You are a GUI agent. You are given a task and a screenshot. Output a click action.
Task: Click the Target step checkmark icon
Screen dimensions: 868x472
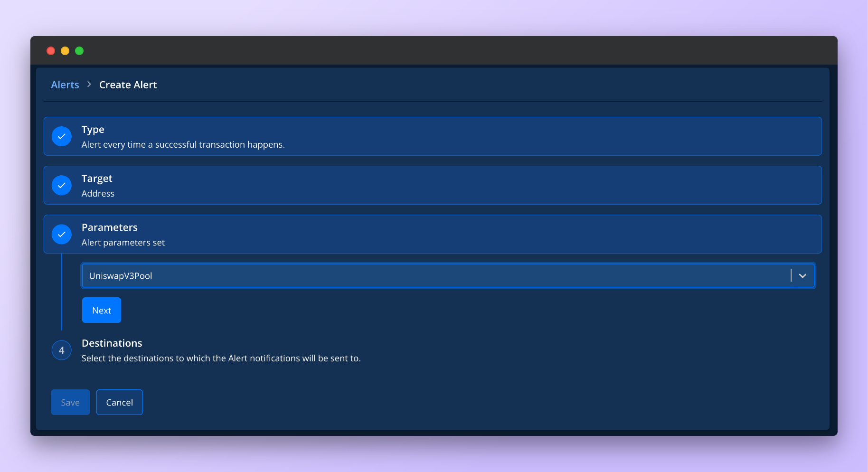click(61, 185)
